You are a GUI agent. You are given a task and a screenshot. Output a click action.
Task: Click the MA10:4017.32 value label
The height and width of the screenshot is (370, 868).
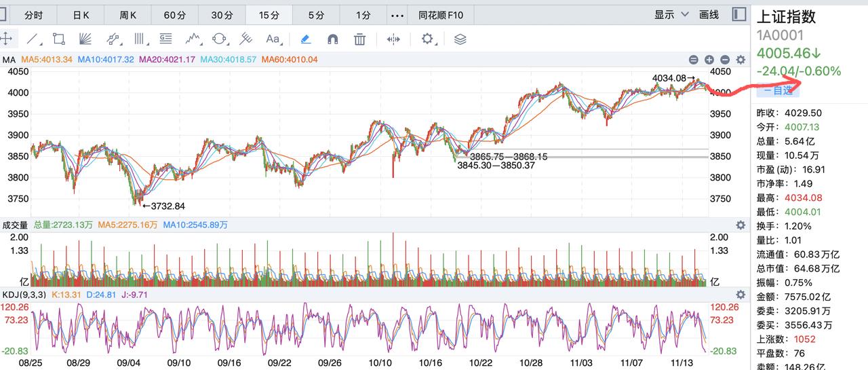(x=106, y=60)
